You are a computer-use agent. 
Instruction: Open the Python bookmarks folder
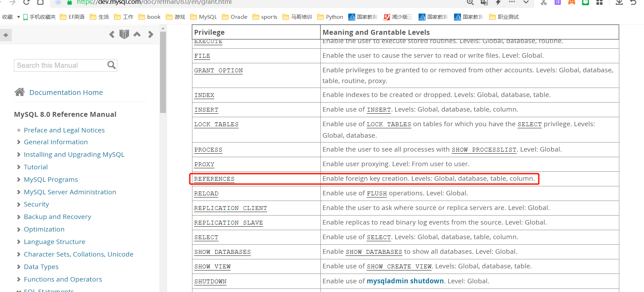coord(330,17)
